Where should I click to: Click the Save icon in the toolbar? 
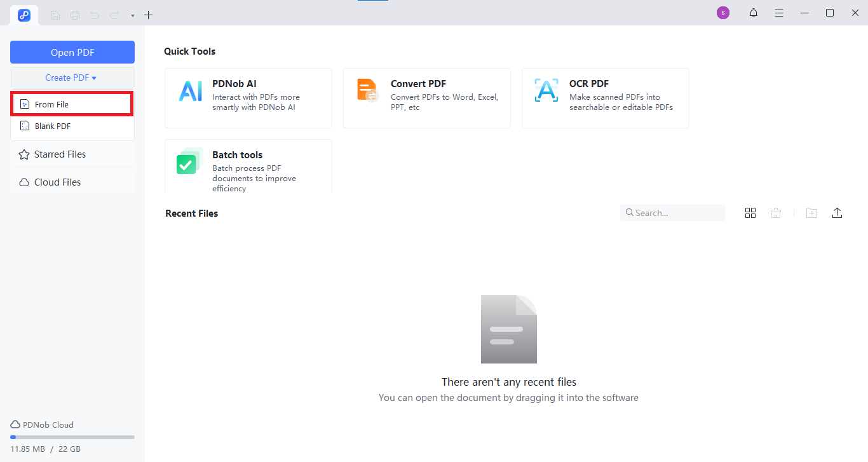tap(55, 15)
